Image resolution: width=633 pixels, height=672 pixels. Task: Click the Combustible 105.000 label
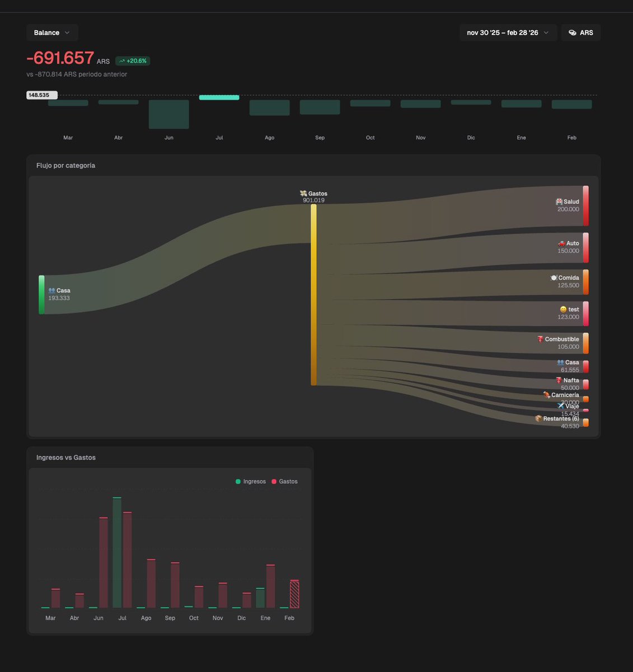558,343
